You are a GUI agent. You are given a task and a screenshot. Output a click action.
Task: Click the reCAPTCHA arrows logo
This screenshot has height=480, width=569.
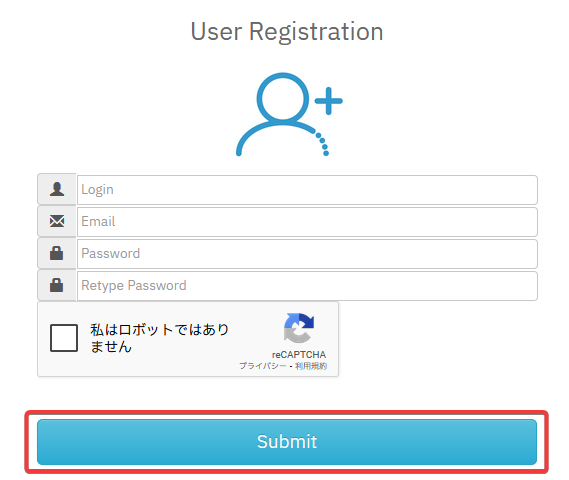point(299,328)
